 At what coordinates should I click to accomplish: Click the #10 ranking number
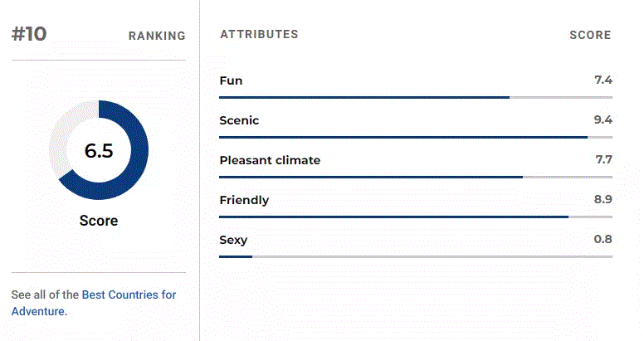click(x=29, y=34)
